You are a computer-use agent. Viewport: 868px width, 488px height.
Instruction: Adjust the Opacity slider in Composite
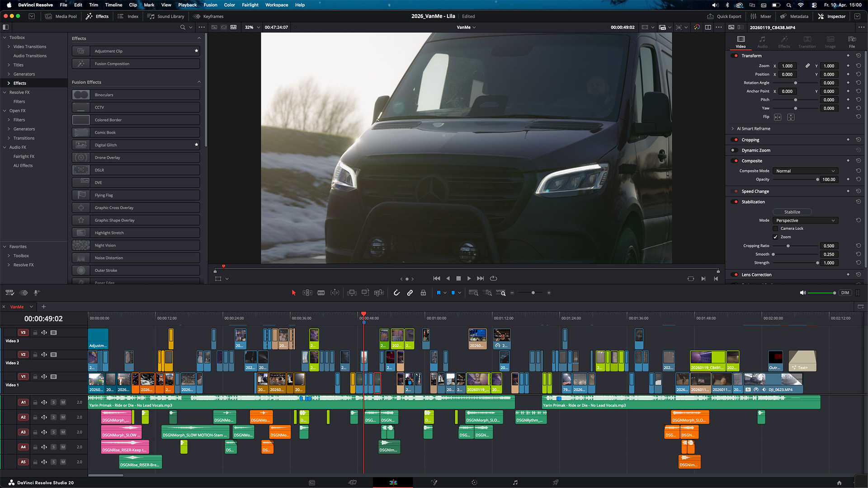tap(796, 179)
